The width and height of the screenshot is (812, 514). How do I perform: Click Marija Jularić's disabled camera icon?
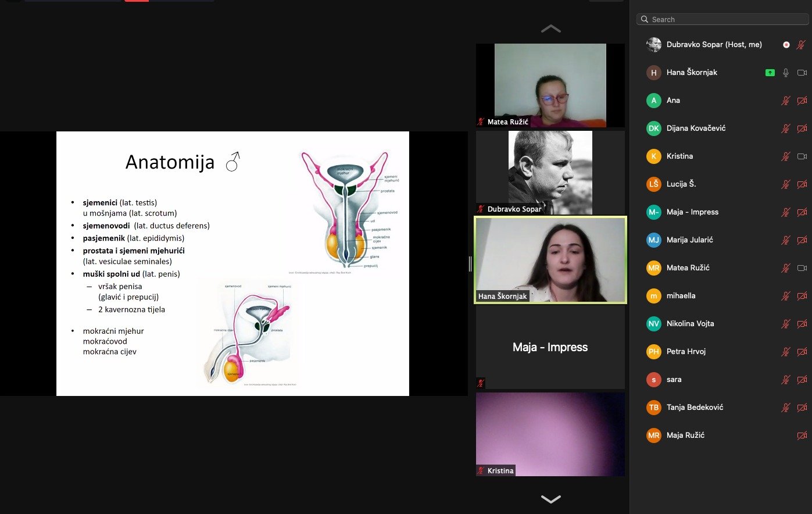[802, 240]
